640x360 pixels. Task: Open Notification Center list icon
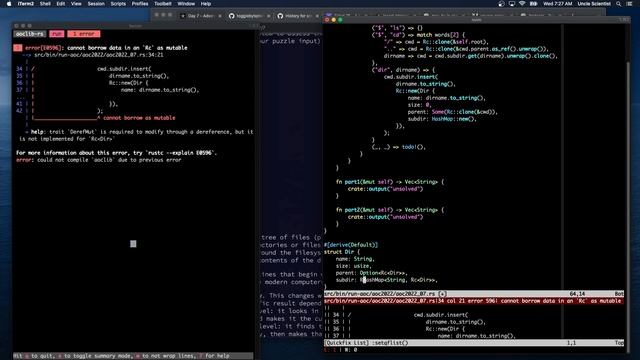pyautogui.click(x=629, y=4)
